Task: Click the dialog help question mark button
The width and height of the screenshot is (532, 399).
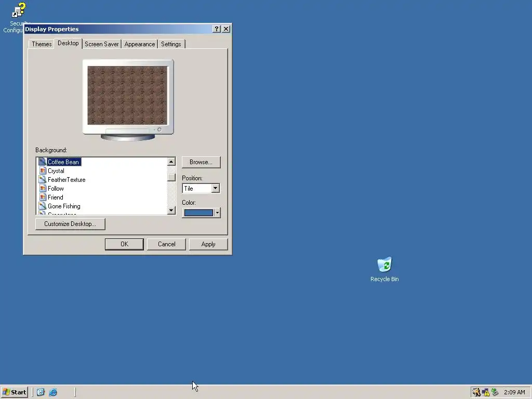Action: tap(217, 29)
